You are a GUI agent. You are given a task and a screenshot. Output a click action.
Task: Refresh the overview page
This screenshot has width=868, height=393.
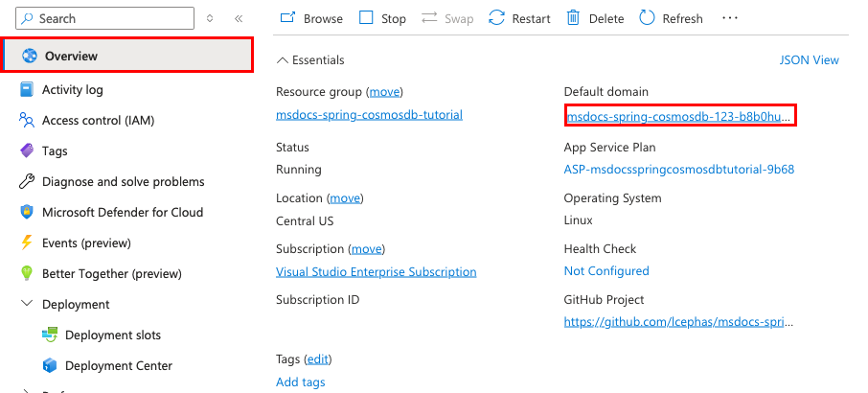pyautogui.click(x=648, y=18)
